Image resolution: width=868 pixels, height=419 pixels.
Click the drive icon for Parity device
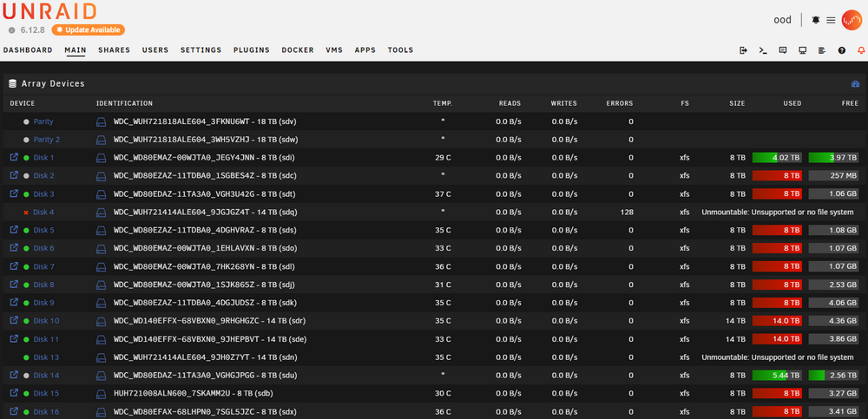point(101,121)
